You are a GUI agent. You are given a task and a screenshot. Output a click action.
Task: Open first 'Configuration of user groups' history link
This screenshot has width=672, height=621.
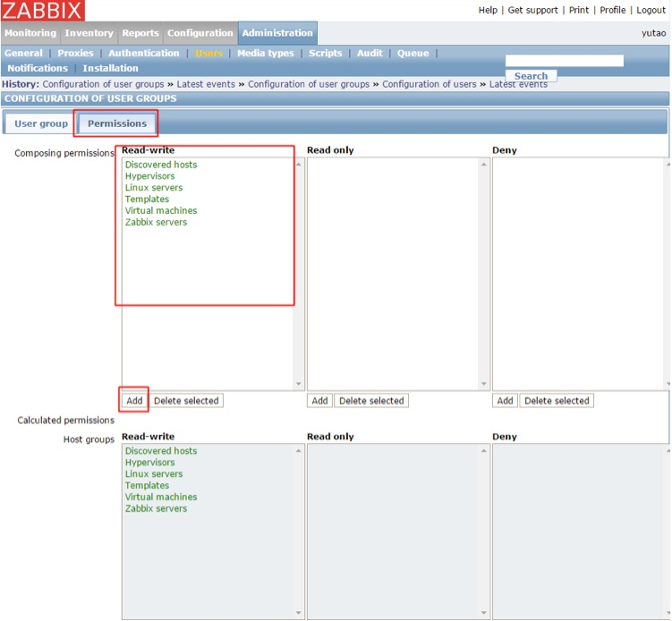click(103, 84)
